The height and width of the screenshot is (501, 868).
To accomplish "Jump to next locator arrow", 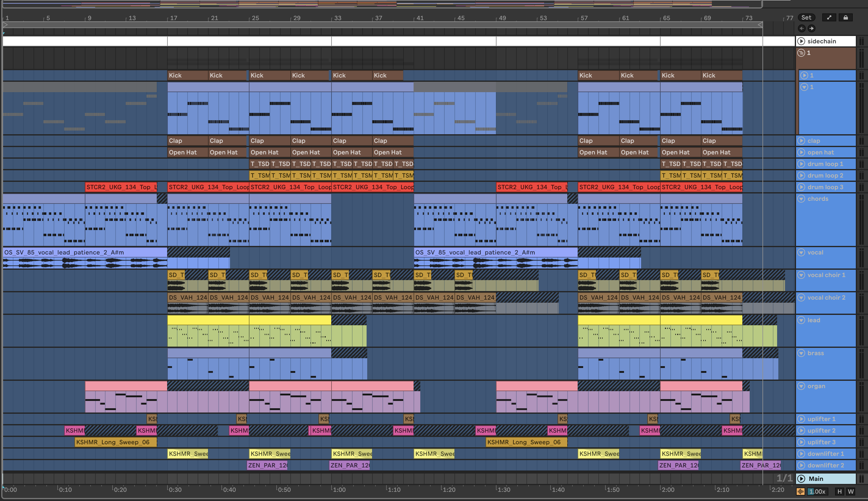I will 812,29.
